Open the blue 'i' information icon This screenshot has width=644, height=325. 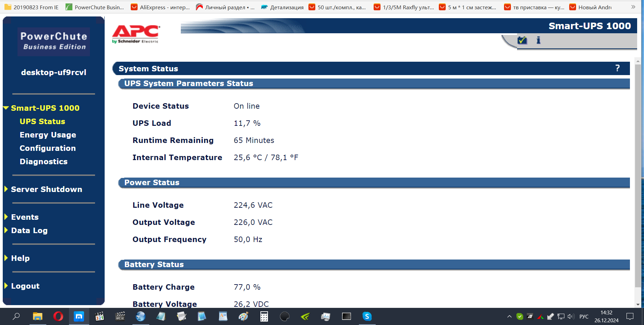click(x=538, y=40)
